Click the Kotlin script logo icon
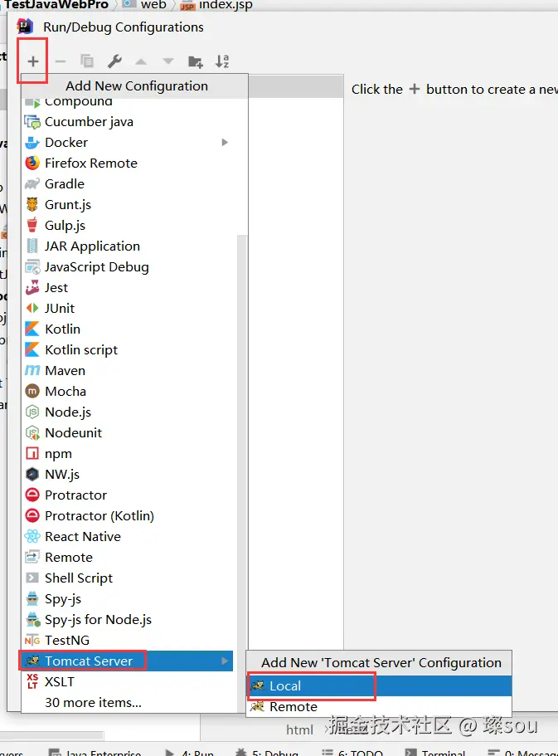 (x=32, y=349)
